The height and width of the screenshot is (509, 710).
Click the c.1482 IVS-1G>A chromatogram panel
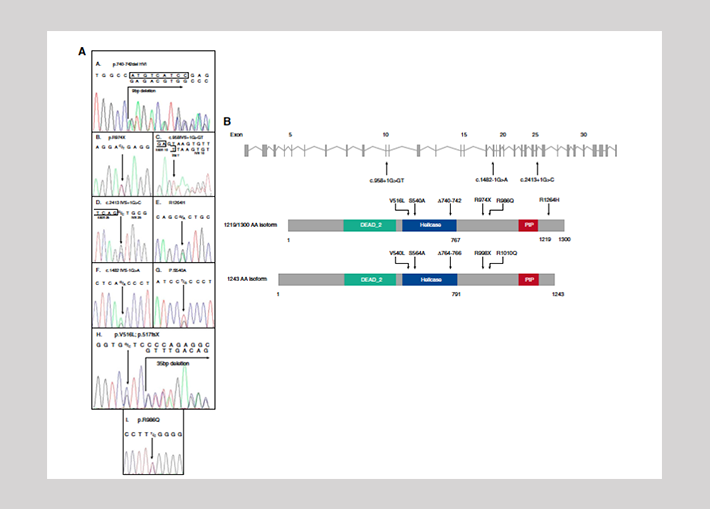(x=122, y=298)
